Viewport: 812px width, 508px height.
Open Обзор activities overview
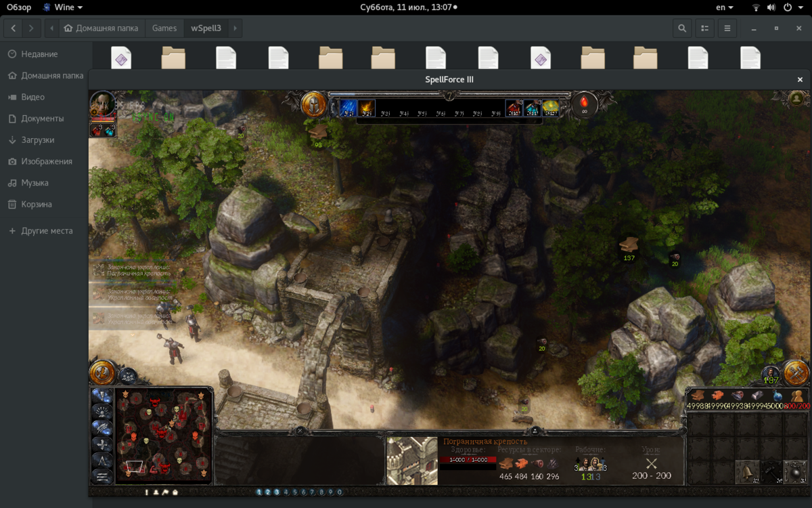pos(19,7)
